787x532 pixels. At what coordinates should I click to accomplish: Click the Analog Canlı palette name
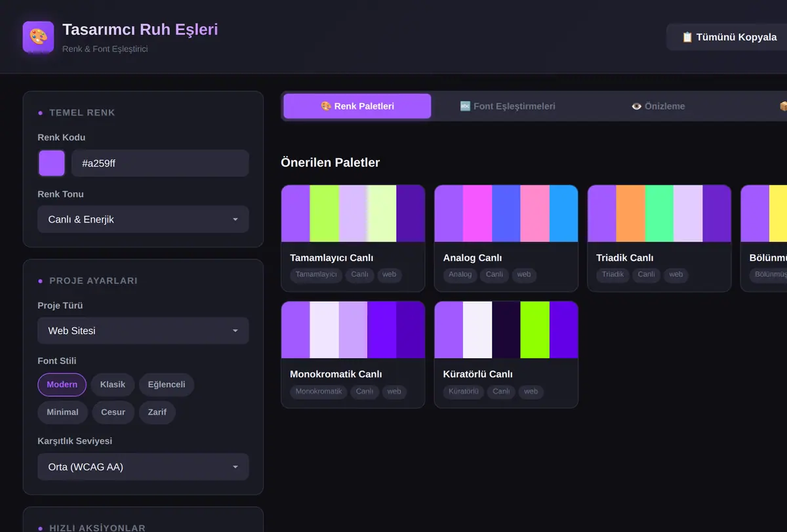(473, 258)
